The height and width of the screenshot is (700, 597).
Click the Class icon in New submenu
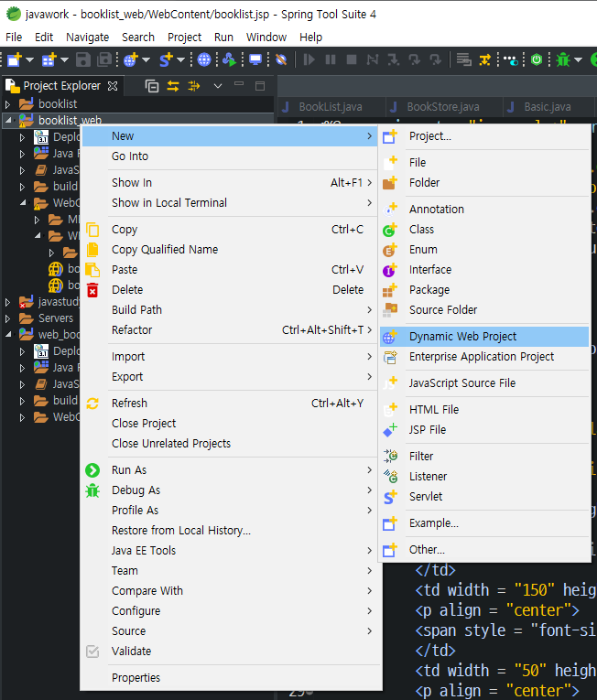(x=390, y=230)
